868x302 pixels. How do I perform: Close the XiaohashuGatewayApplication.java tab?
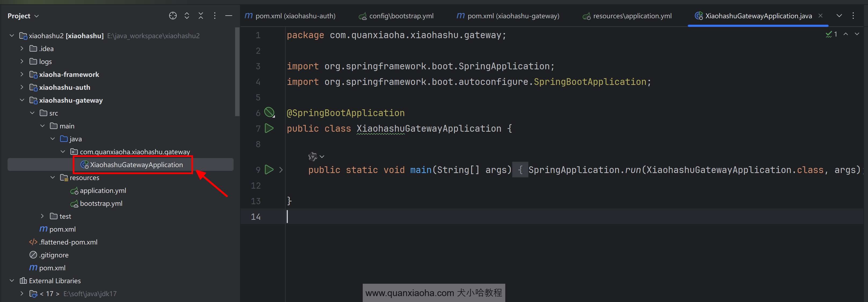820,16
